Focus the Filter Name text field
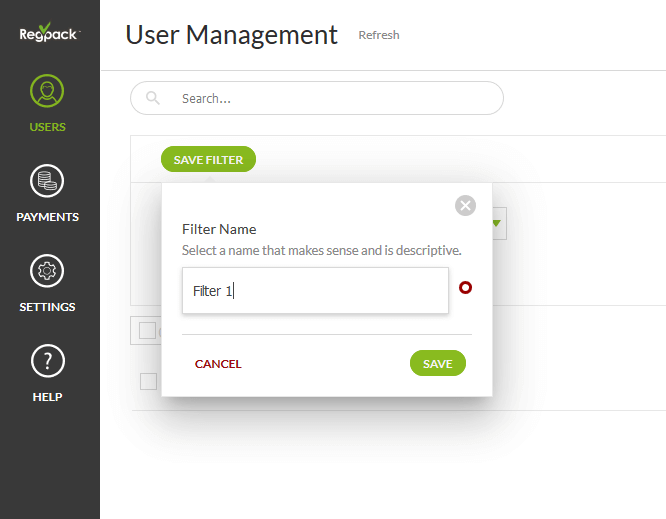This screenshot has width=666, height=519. coord(315,291)
